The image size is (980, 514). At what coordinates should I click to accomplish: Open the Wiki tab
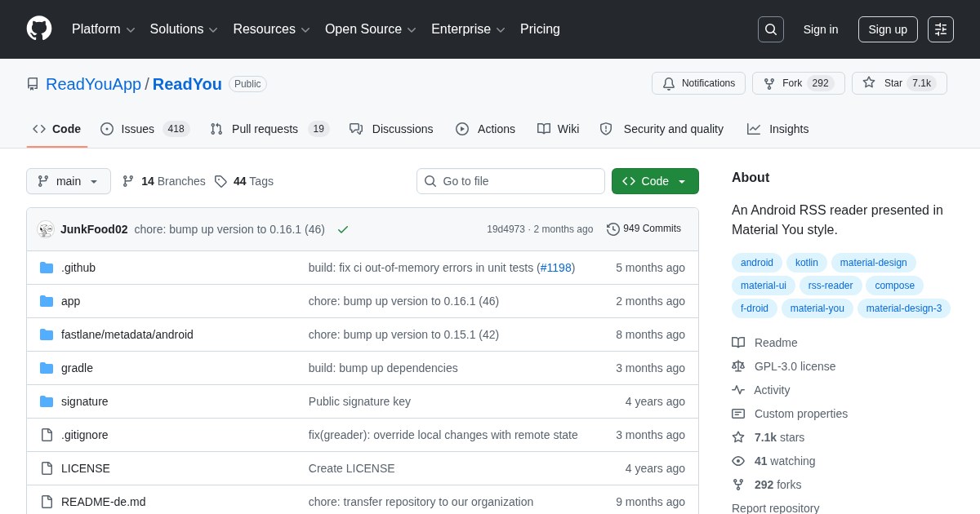(558, 129)
